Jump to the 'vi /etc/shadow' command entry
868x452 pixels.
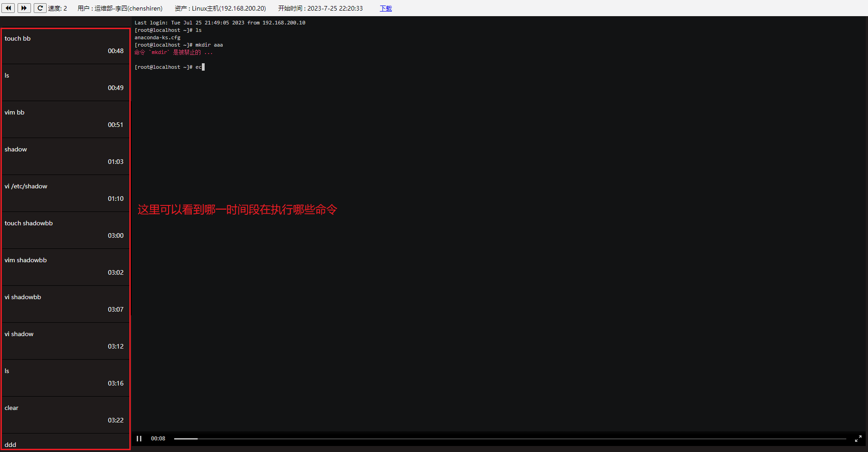66,193
